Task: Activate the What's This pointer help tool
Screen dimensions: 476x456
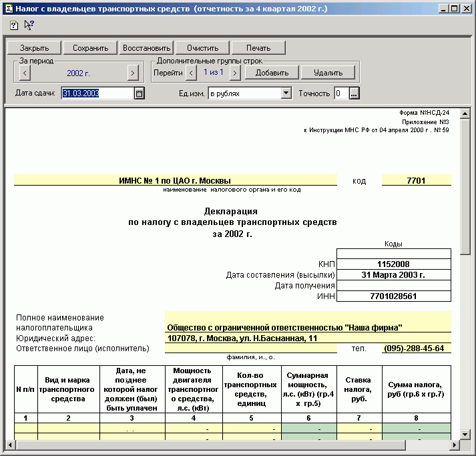Action: click(x=29, y=25)
